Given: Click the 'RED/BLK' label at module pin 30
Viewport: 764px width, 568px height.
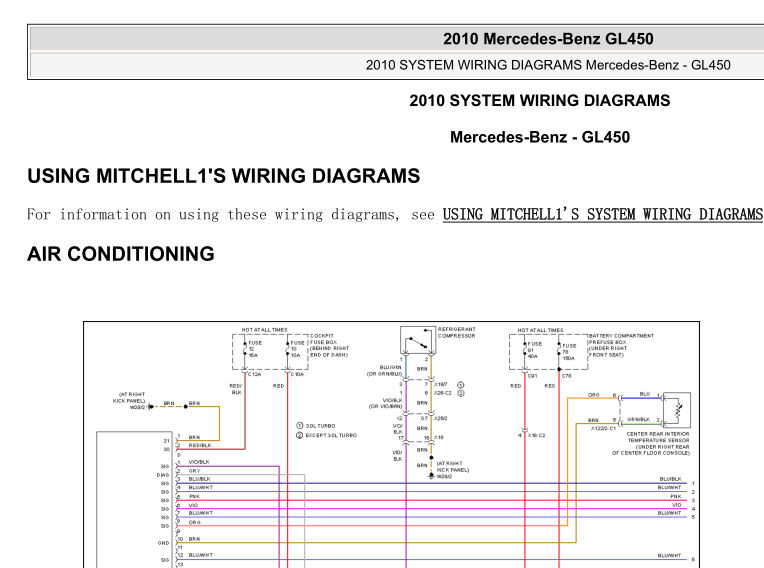Looking at the screenshot, I should coord(200,445).
